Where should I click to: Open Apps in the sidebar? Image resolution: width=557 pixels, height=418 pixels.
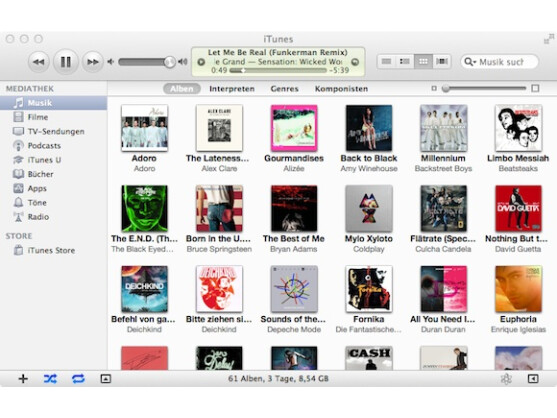tap(53, 188)
